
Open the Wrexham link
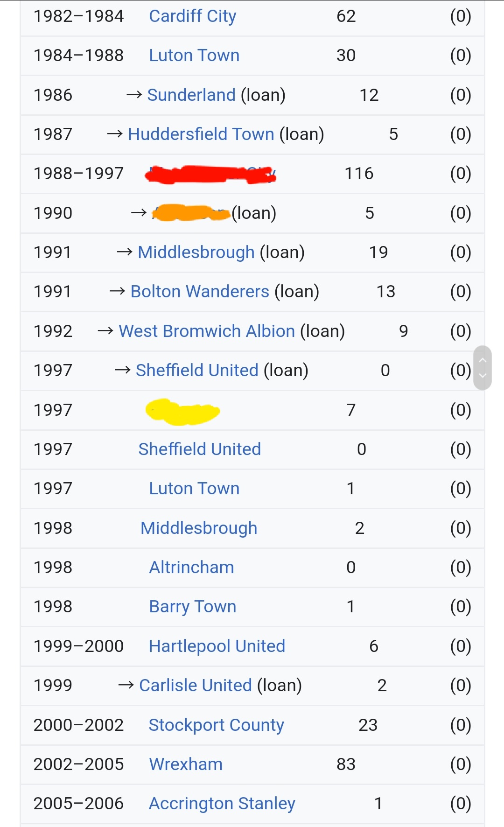tap(186, 764)
